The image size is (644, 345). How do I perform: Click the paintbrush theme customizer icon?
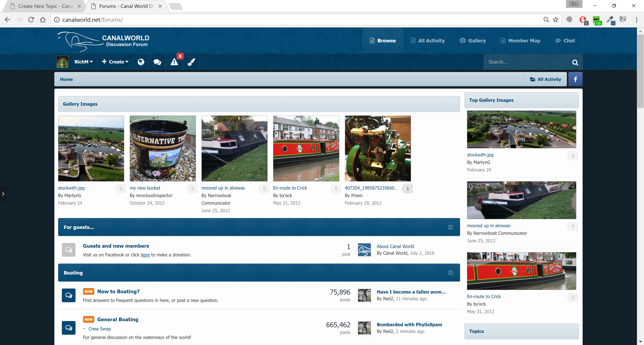pyautogui.click(x=191, y=62)
